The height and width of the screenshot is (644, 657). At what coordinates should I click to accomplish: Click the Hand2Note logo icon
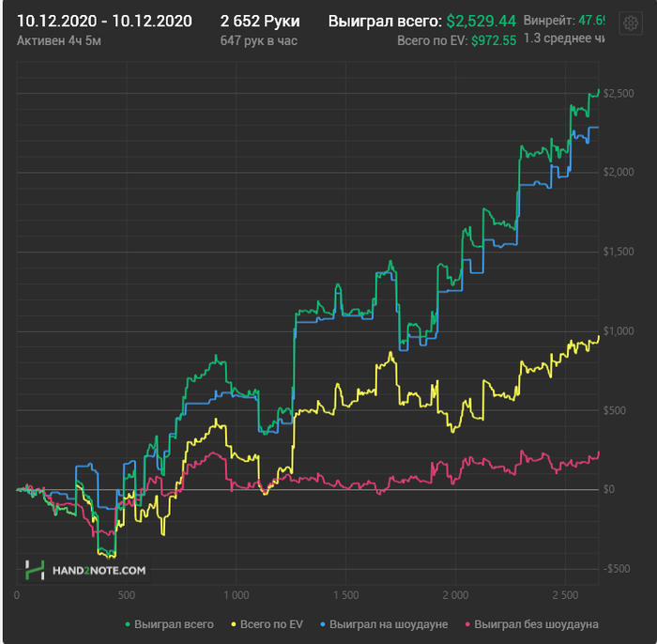click(x=35, y=570)
